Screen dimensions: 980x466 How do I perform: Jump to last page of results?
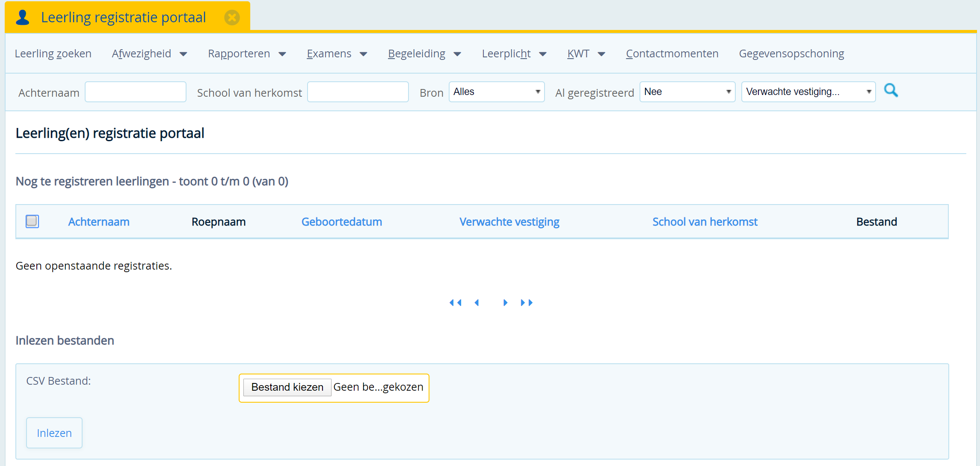pyautogui.click(x=527, y=303)
